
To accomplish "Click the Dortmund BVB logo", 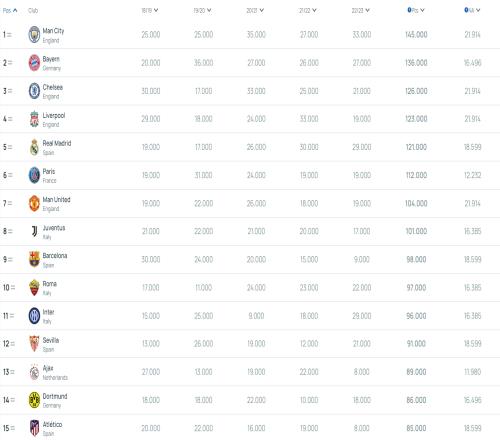I will tap(34, 400).
